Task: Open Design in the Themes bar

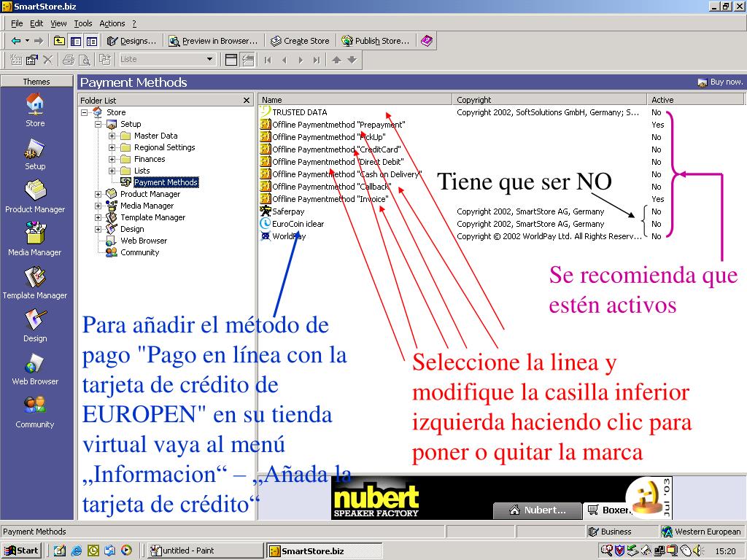Action: click(x=35, y=326)
